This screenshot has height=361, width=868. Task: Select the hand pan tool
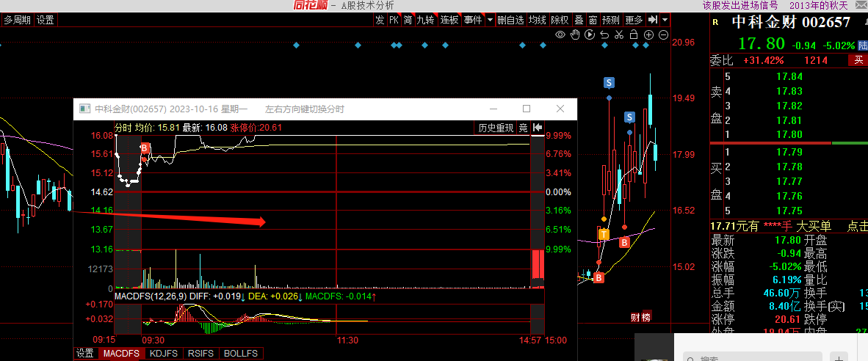575,34
